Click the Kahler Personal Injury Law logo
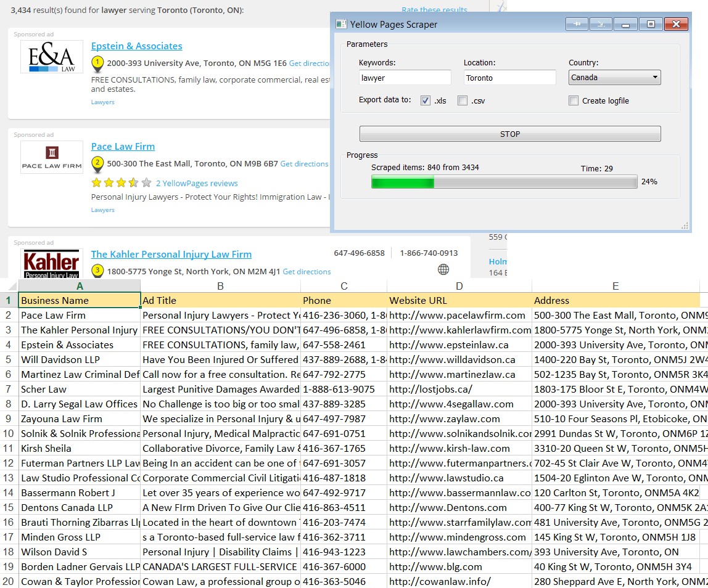The height and width of the screenshot is (588, 708). (x=51, y=263)
